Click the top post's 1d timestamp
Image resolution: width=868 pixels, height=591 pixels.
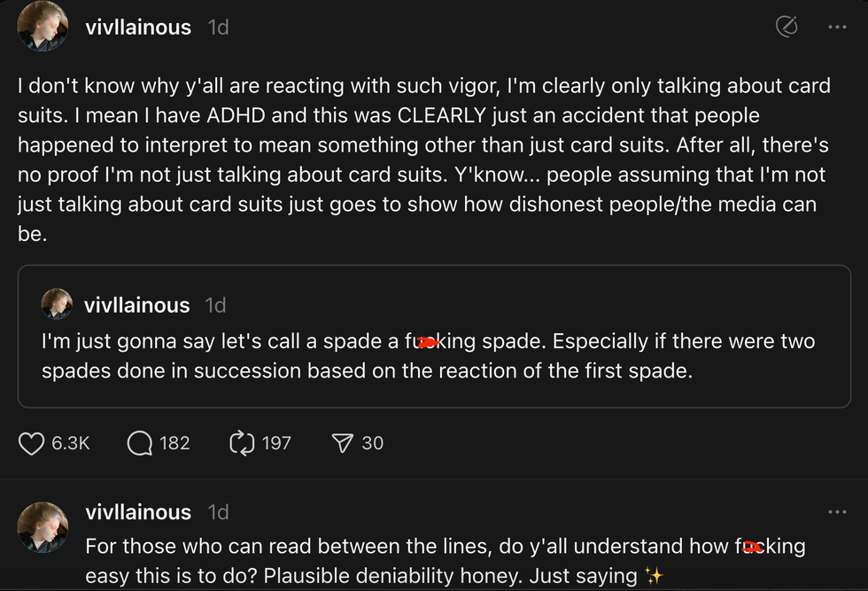click(x=218, y=27)
